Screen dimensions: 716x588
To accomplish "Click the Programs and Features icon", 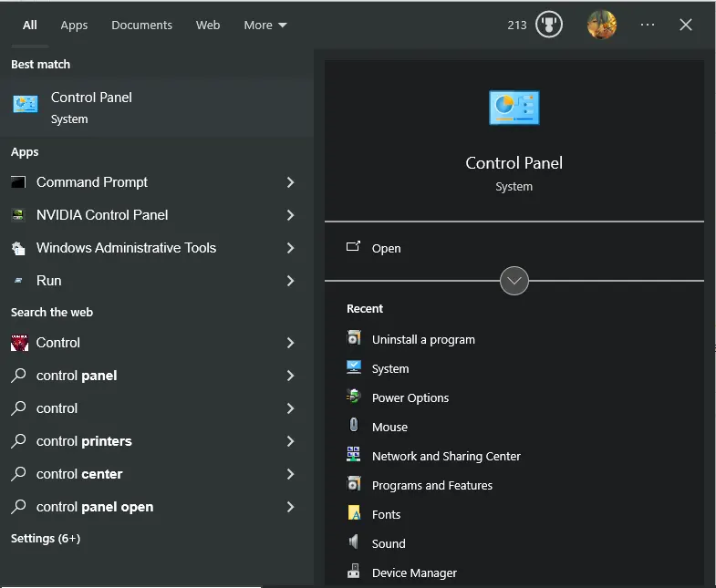I will pos(354,483).
